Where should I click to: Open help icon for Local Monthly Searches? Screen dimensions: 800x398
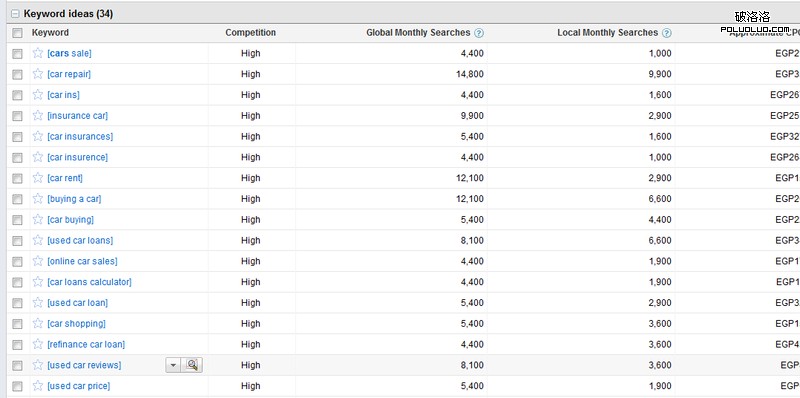[666, 33]
